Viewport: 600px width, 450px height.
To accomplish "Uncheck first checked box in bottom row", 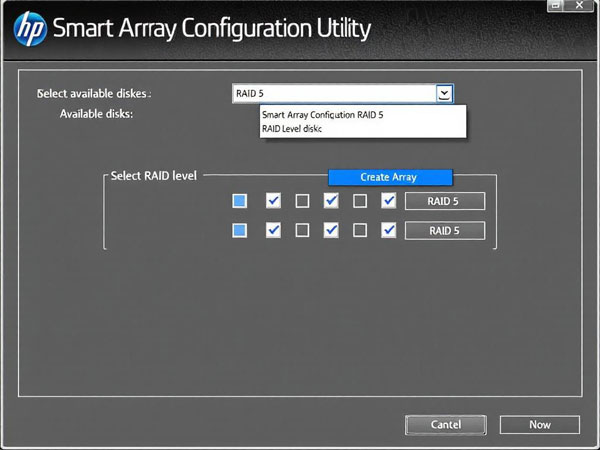I will (x=273, y=230).
